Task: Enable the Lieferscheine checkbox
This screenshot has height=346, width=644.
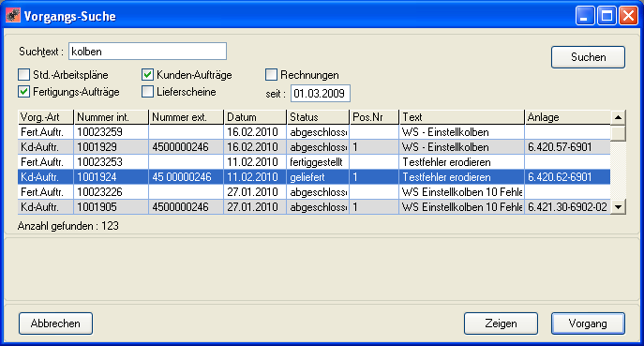Action: 147,92
